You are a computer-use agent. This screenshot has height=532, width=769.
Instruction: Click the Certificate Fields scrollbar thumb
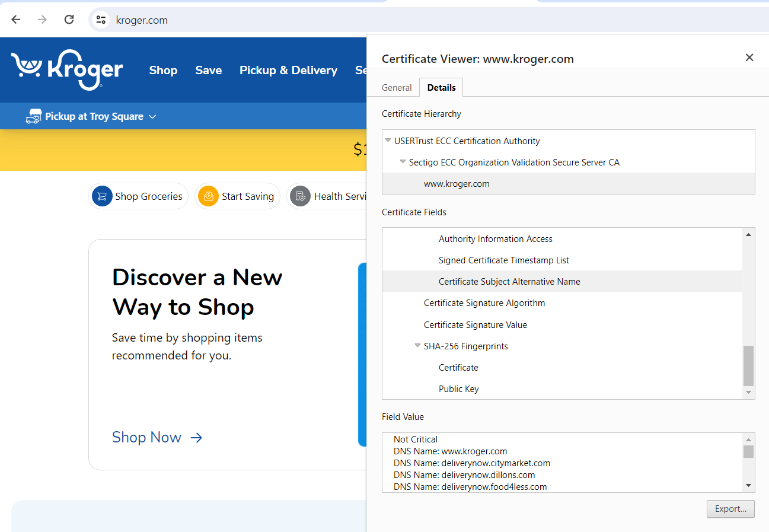pos(748,365)
